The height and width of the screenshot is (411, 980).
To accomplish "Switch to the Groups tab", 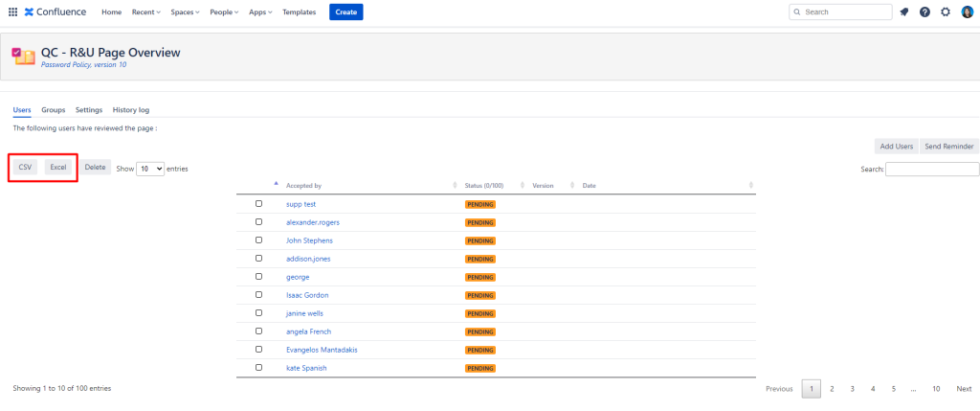I will point(54,110).
